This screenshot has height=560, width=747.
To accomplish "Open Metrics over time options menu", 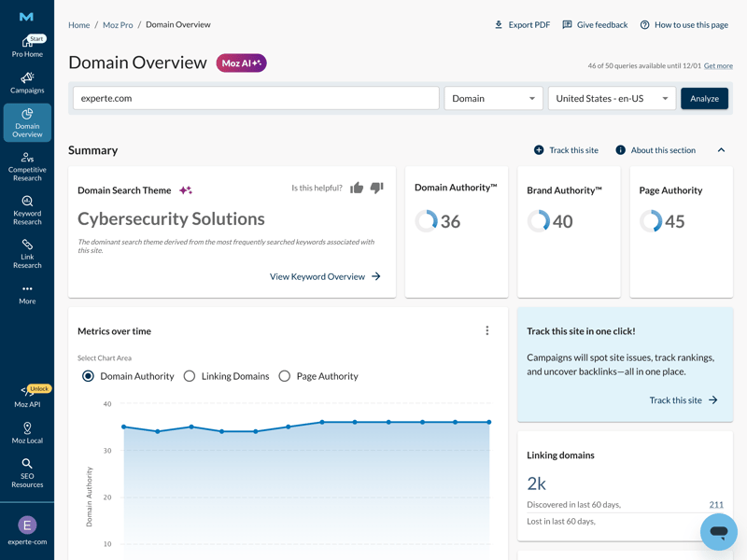I will pos(487,330).
